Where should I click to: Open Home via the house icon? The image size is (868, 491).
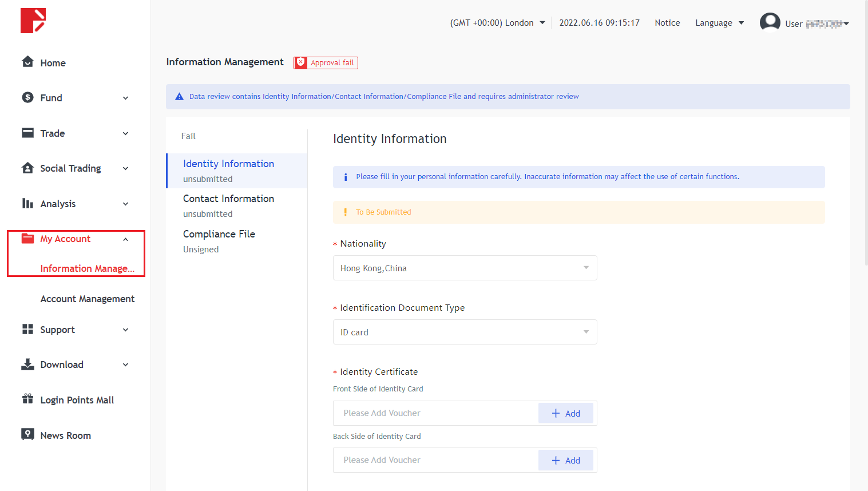click(27, 62)
